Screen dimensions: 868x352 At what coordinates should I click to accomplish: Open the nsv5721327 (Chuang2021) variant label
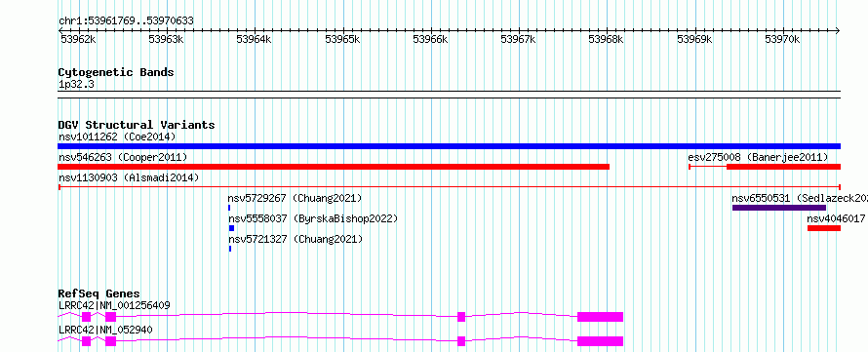[296, 239]
